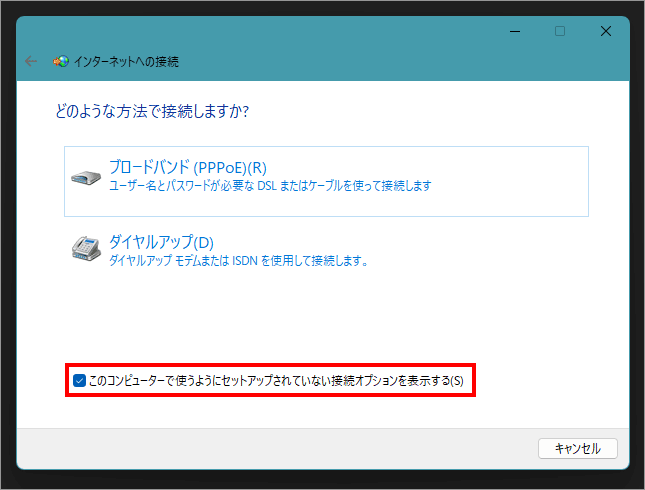Select ダイヤルアップ(D) connection option
This screenshot has width=645, height=490.
[161, 242]
